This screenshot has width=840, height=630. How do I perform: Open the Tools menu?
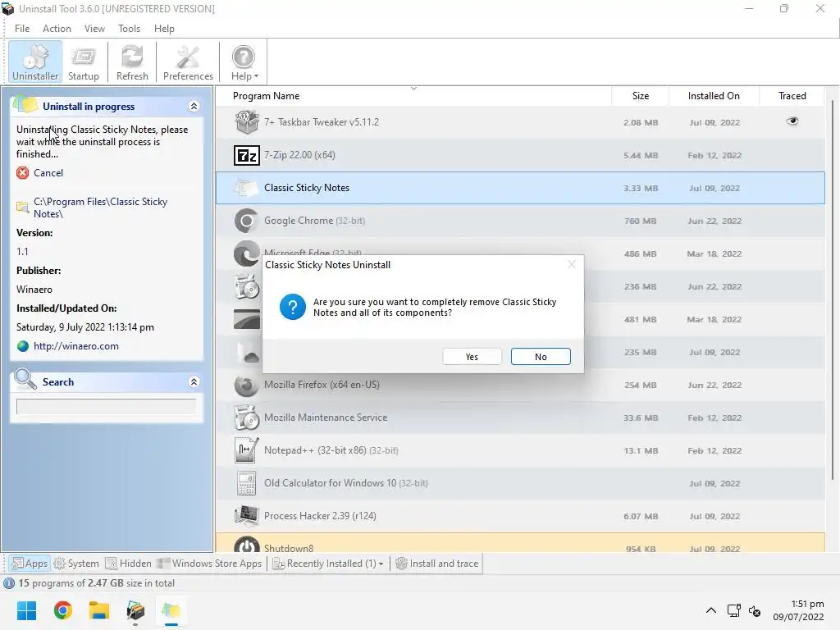[129, 29]
